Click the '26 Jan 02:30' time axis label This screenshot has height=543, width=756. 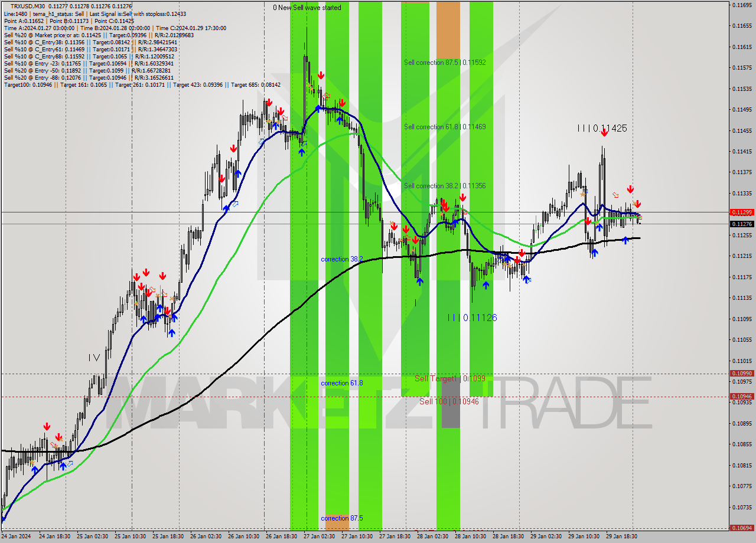click(x=206, y=537)
